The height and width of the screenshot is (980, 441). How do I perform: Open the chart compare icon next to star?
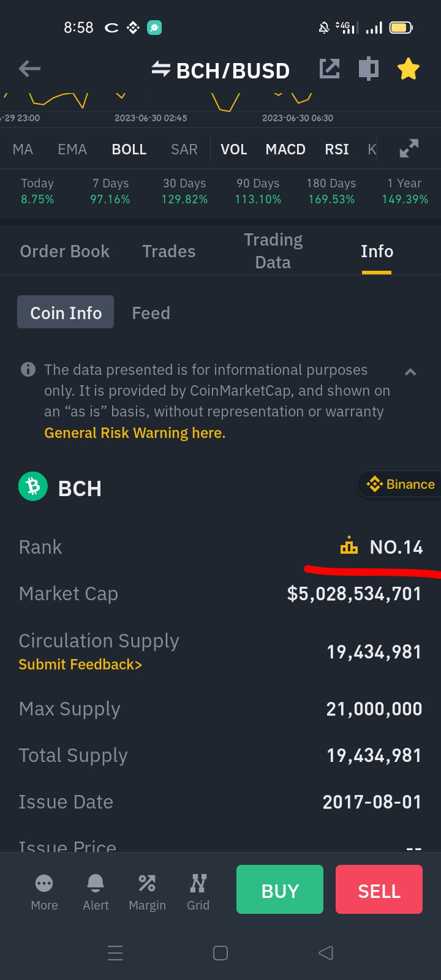(369, 69)
